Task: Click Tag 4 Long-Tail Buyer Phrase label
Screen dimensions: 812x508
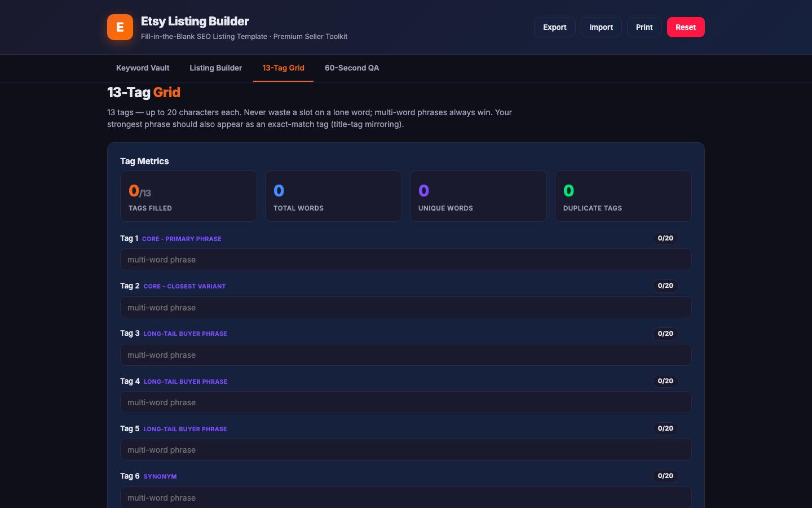Action: coord(186,382)
